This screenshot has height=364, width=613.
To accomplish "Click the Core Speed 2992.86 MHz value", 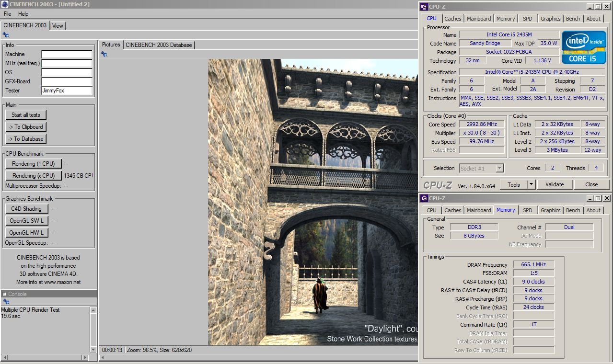I will 483,125.
